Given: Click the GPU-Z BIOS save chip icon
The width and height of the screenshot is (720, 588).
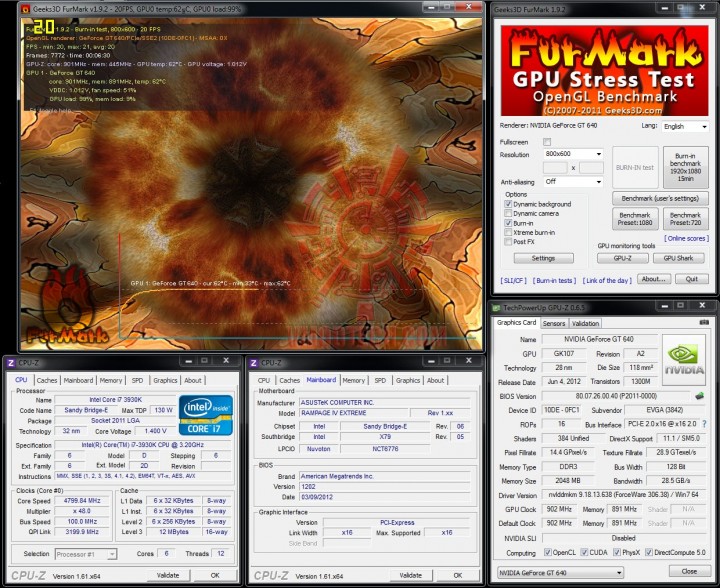Looking at the screenshot, I should pos(699,396).
